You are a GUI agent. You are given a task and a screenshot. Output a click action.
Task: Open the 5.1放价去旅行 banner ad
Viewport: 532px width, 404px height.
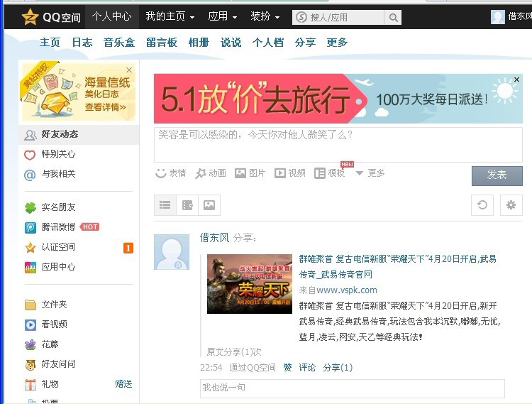[338, 99]
